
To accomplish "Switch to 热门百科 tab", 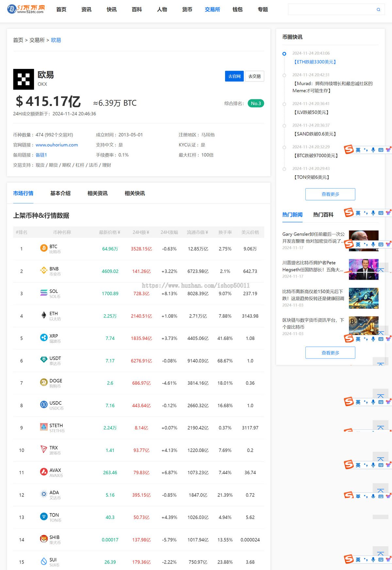I will coord(323,214).
